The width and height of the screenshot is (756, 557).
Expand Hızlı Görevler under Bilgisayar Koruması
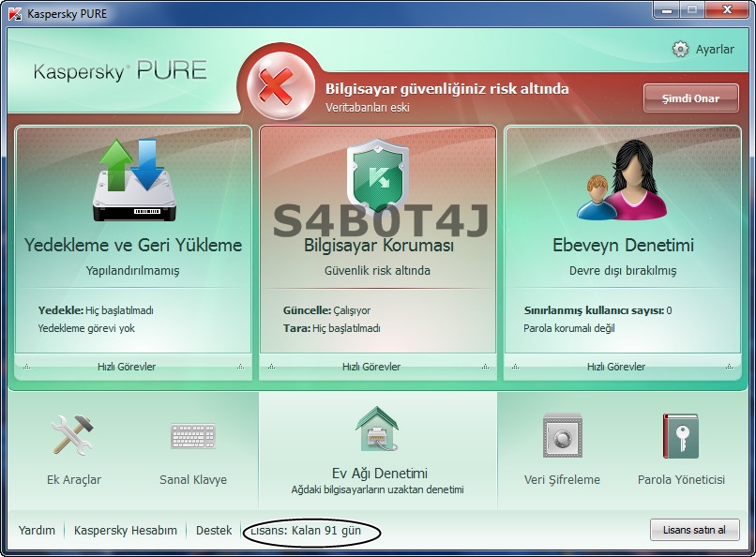click(378, 367)
